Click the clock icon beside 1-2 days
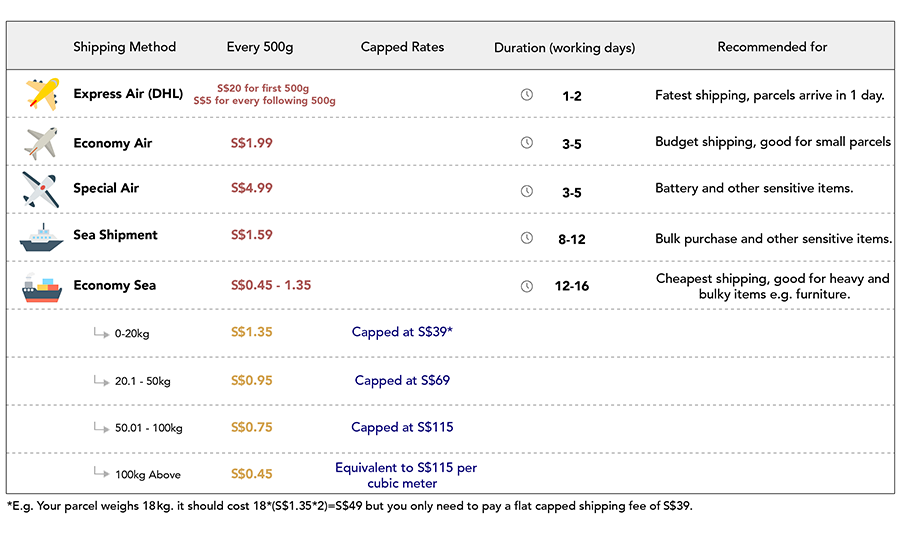Image resolution: width=900 pixels, height=535 pixels. [527, 95]
